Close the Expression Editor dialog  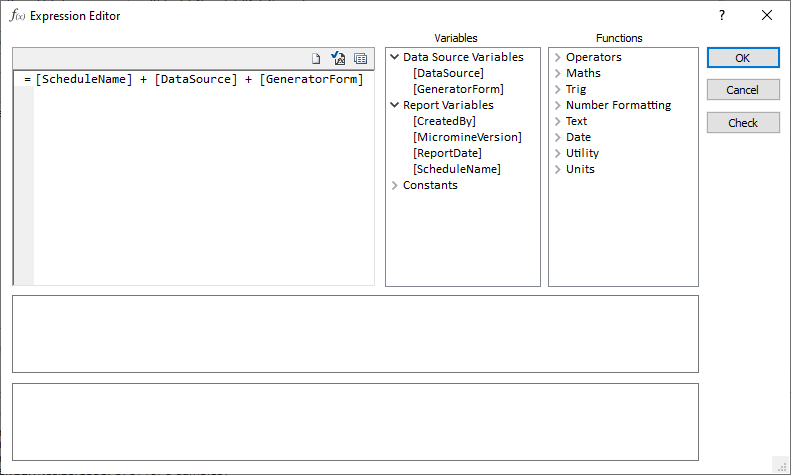[x=767, y=16]
